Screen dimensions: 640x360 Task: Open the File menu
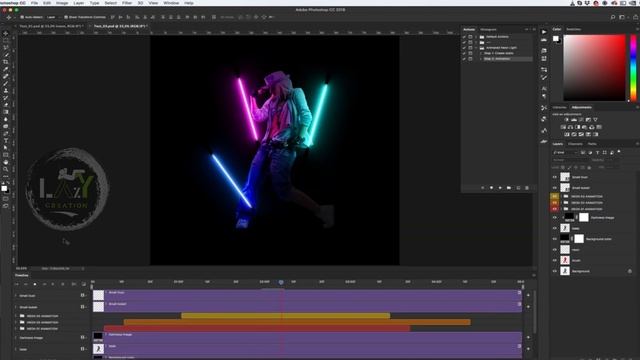(34, 3)
